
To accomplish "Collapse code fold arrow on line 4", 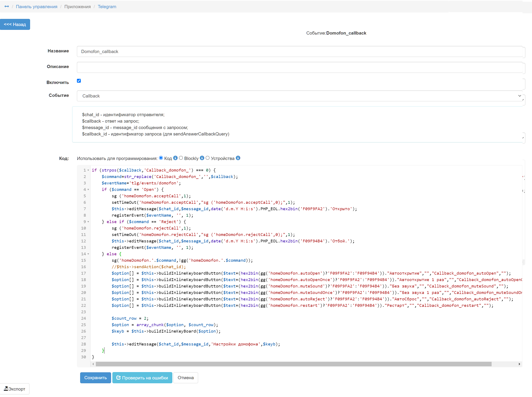I will (88, 190).
